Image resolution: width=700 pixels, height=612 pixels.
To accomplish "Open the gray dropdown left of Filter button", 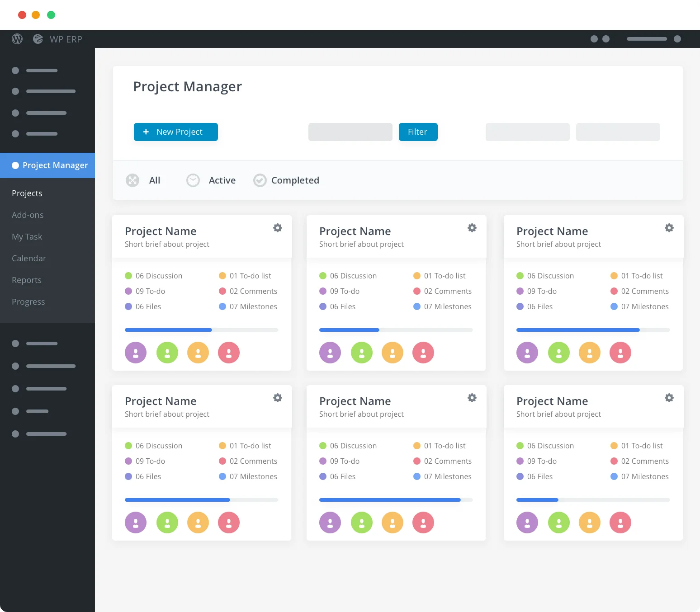I will [x=350, y=132].
